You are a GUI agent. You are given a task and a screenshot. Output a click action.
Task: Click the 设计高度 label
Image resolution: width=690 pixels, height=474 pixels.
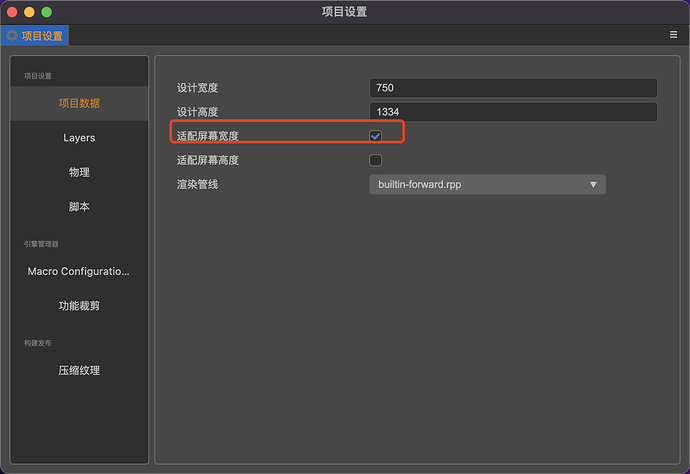197,112
